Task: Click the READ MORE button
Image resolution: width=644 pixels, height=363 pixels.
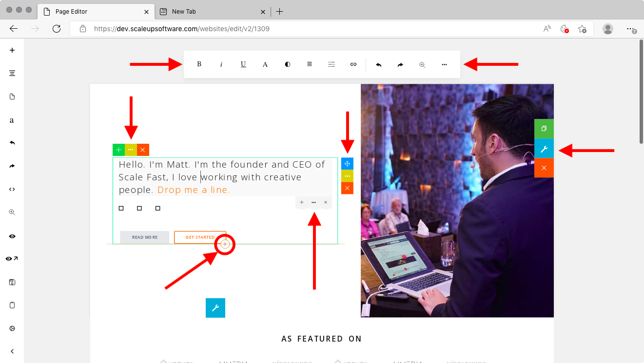Action: coord(145,237)
